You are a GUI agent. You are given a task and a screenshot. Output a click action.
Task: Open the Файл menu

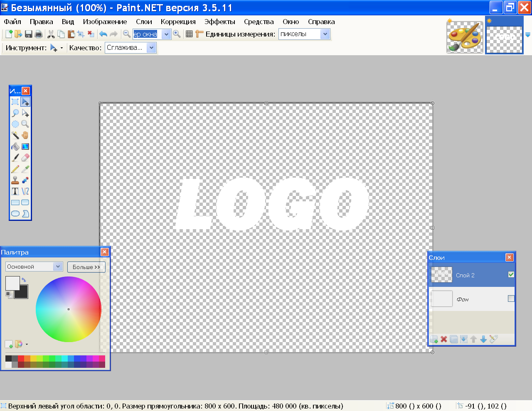pos(12,22)
